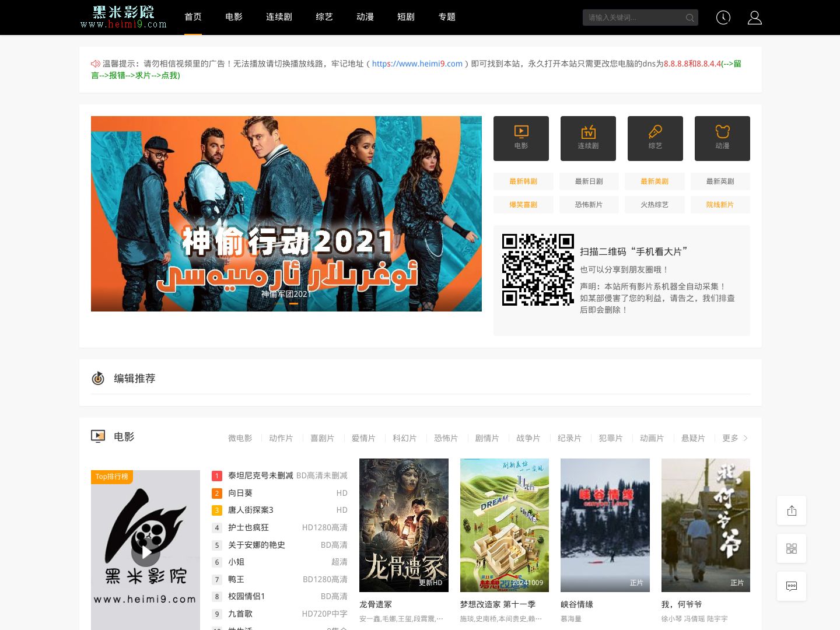
Task: Click the 火热综艺 button
Action: (x=654, y=205)
